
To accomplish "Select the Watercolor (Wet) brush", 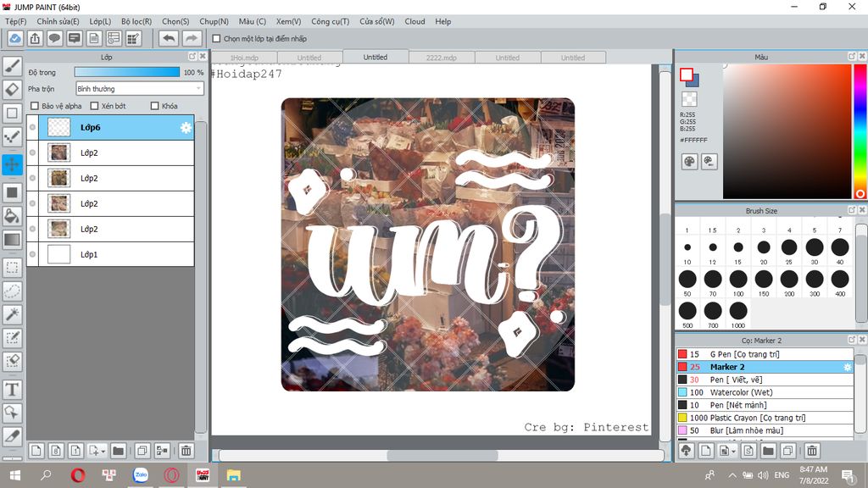I will [765, 392].
